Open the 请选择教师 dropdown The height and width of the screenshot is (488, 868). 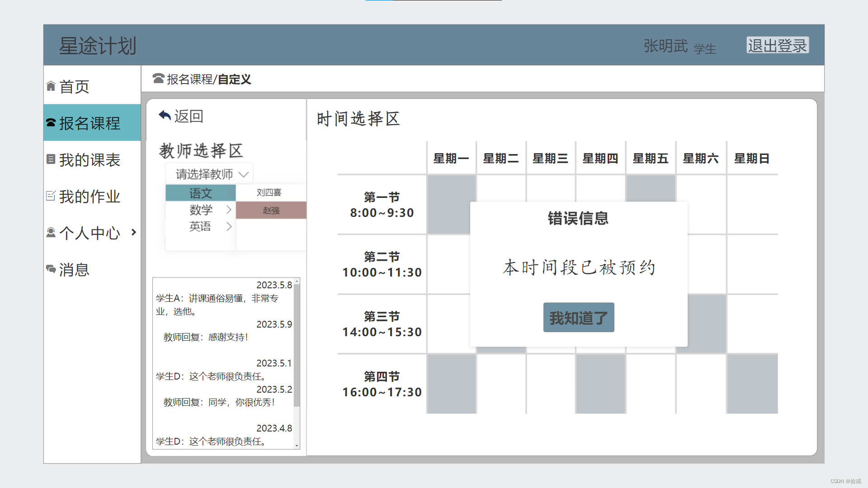(x=209, y=174)
